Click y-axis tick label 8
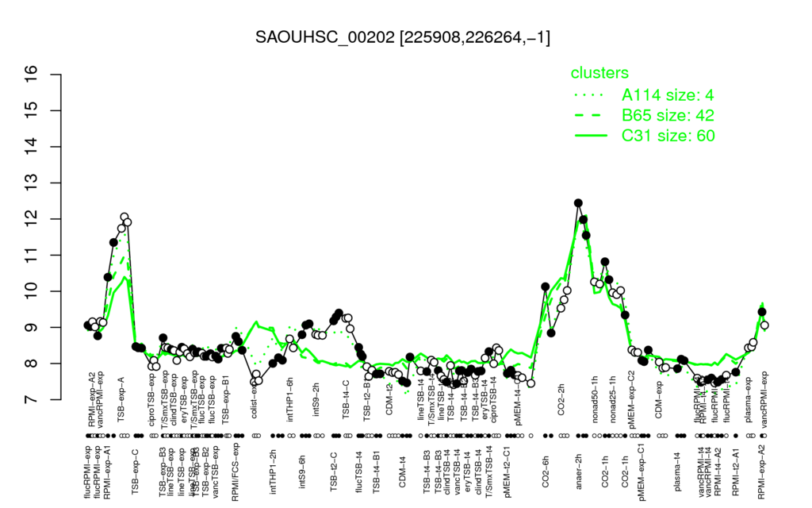The width and height of the screenshot is (812, 508). pyautogui.click(x=32, y=364)
